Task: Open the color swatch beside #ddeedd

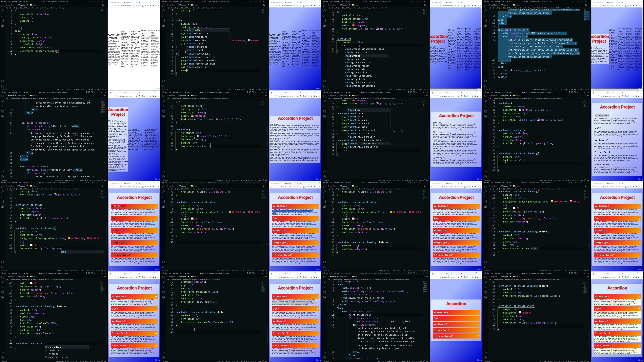Action: pyautogui.click(x=520, y=313)
